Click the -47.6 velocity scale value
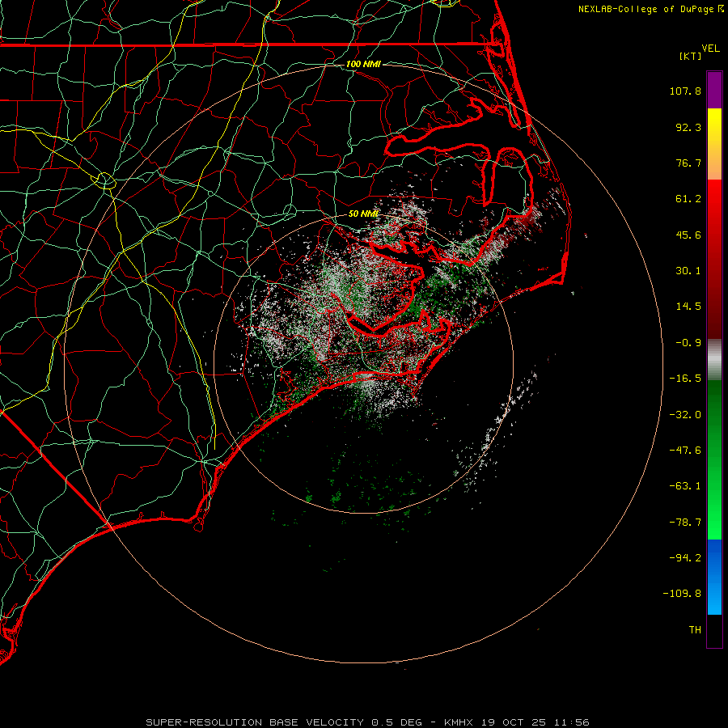Screen dimensions: 728x728 pyautogui.click(x=685, y=451)
